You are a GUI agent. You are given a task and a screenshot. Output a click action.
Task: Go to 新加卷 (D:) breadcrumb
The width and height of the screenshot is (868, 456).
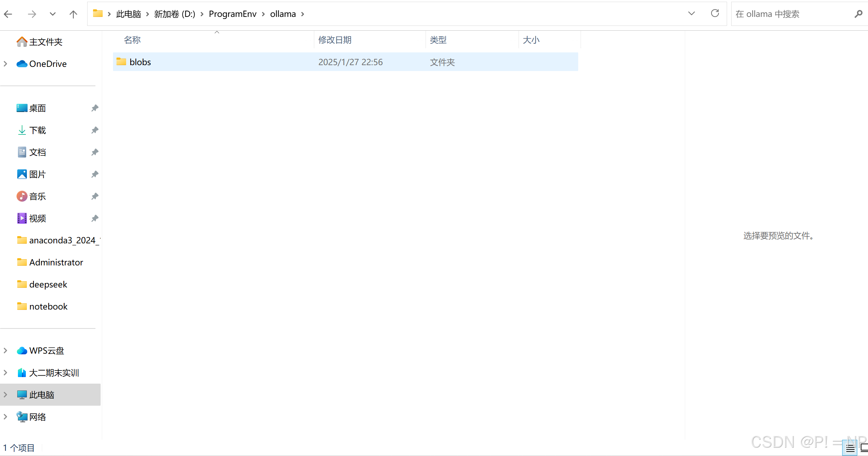coord(174,14)
